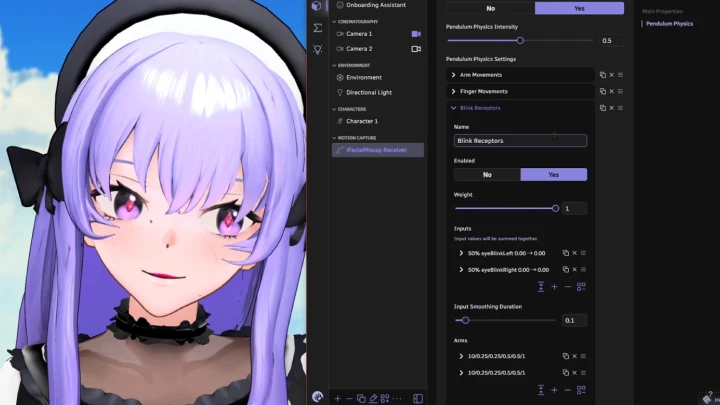Delete the eyeBlinkLeft input

click(574, 253)
